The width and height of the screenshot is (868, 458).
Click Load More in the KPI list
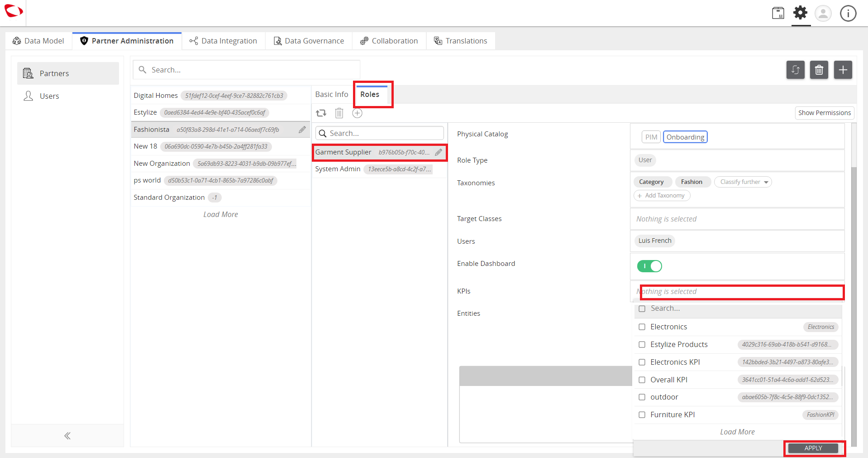coord(737,432)
